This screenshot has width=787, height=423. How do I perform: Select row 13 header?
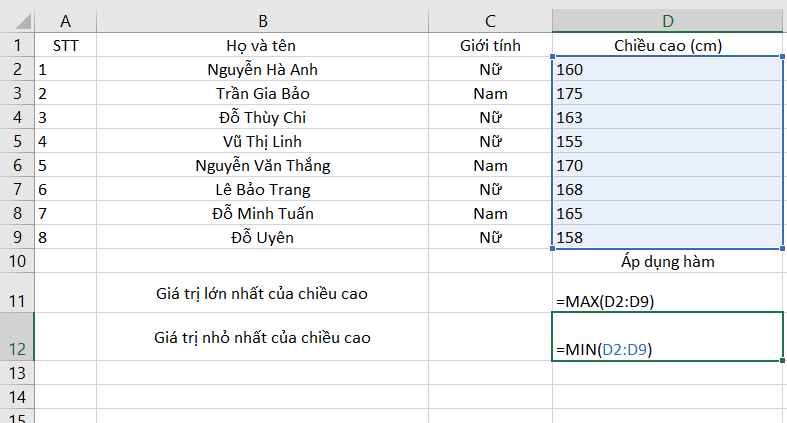coord(17,372)
